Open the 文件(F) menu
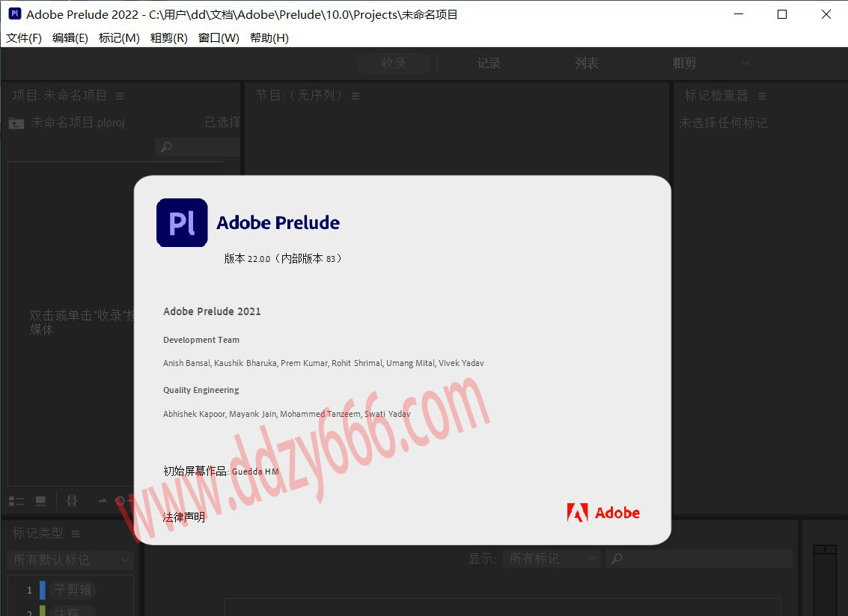 (24, 38)
